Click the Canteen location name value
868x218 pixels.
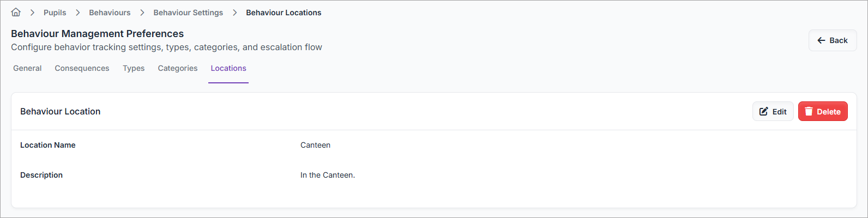point(315,145)
